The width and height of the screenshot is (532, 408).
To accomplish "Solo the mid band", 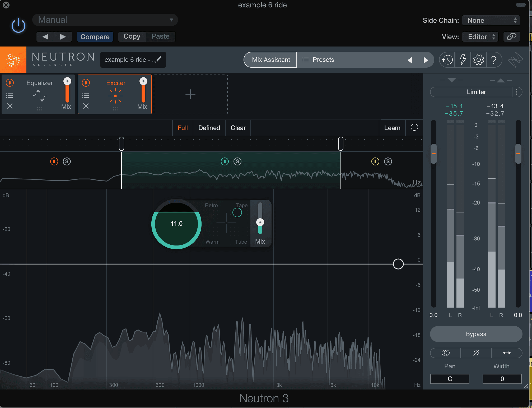I will pyautogui.click(x=237, y=161).
